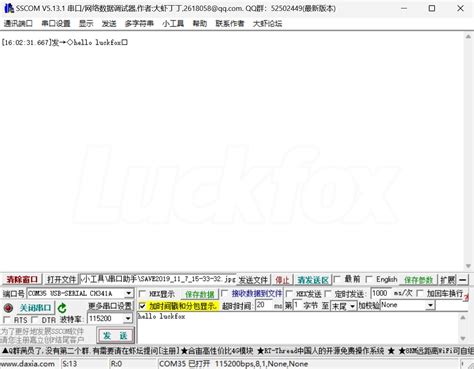474x369 pixels.
Task: Click the large 发送 send button
Action: click(115, 335)
